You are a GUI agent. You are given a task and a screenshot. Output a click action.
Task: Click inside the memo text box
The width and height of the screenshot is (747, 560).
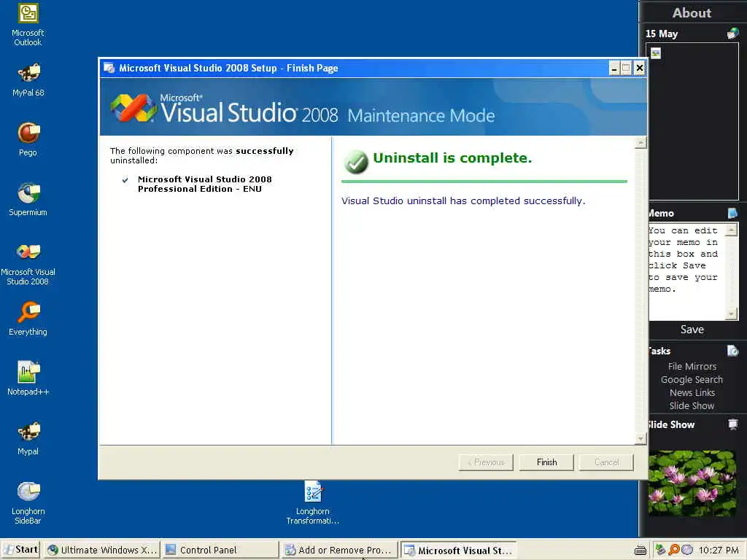click(686, 271)
